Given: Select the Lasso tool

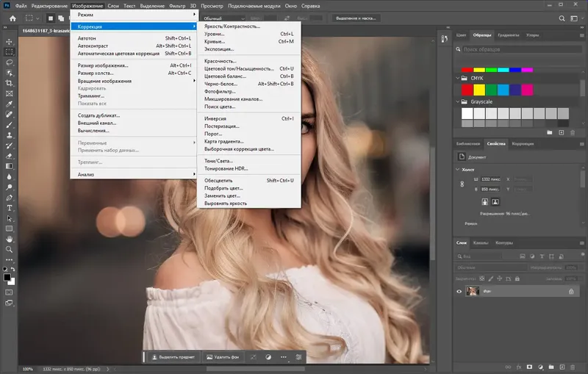Looking at the screenshot, I should click(x=10, y=62).
